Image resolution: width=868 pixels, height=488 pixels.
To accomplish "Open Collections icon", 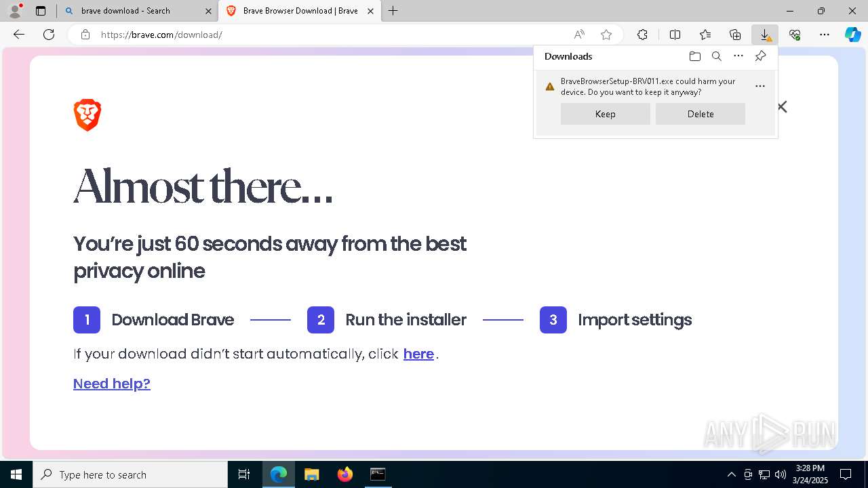I will pos(735,35).
